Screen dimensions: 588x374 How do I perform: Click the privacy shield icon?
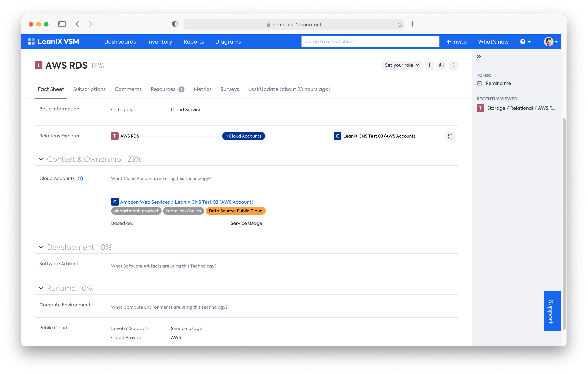tap(175, 24)
